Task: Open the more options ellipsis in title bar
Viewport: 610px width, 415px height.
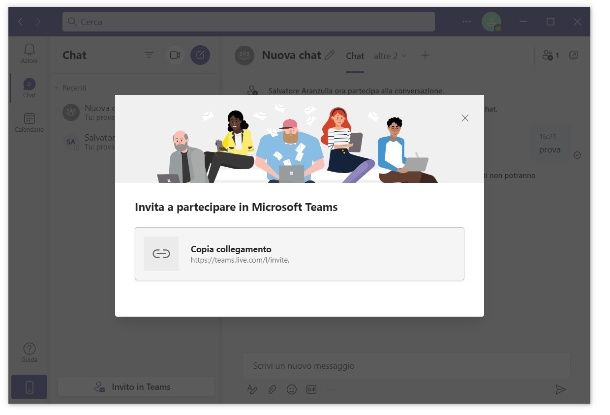Action: point(466,21)
